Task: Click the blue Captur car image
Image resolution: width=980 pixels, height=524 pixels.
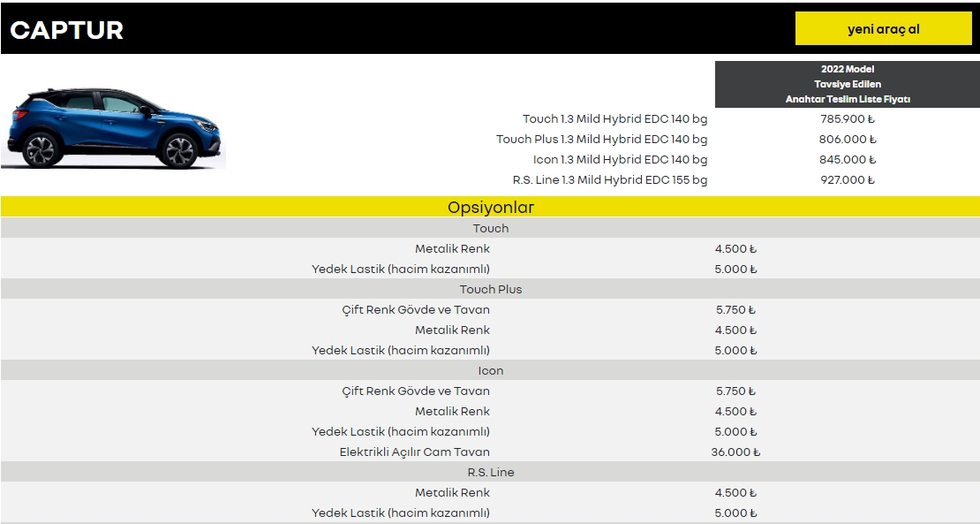Action: tap(113, 129)
